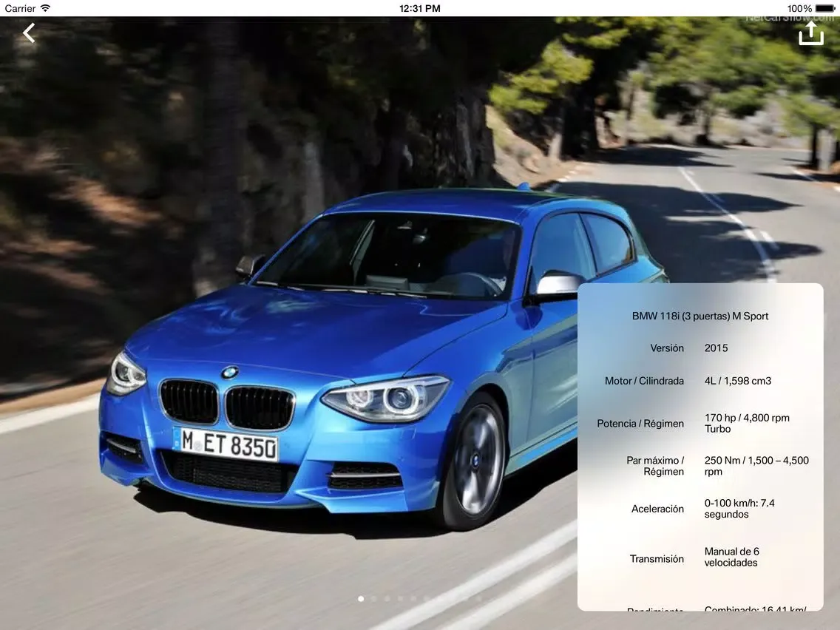Viewport: 840px width, 630px height.
Task: Select the Potencia / Régimen label
Action: 640,424
